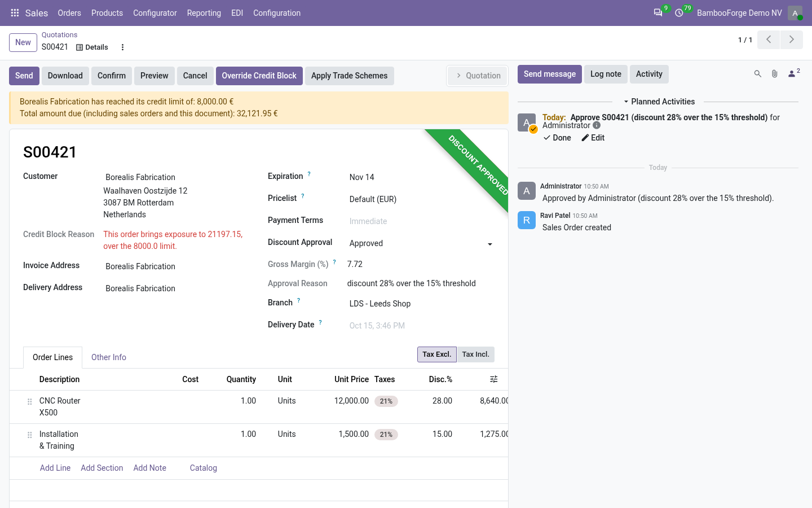Switch to the Other Info tab

tap(109, 357)
